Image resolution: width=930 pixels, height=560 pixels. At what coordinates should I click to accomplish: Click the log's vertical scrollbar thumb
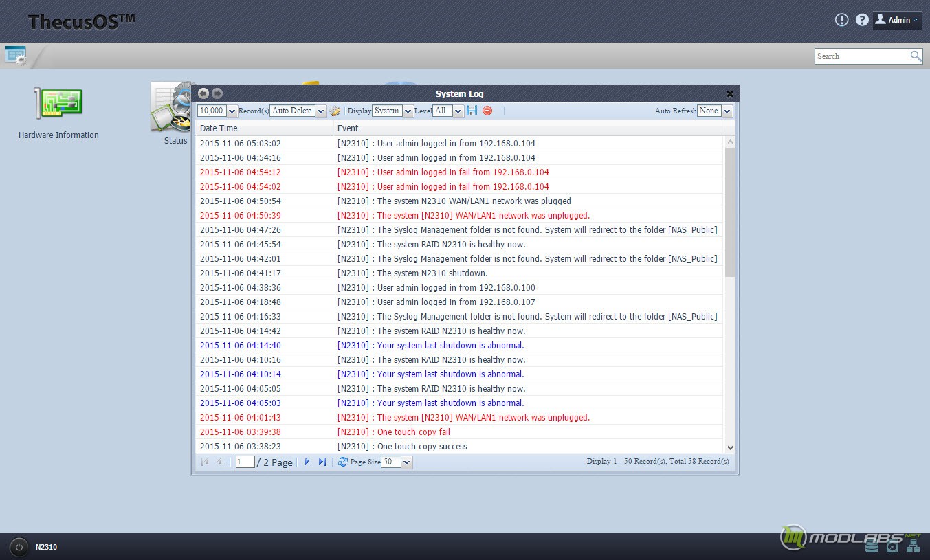coord(730,212)
